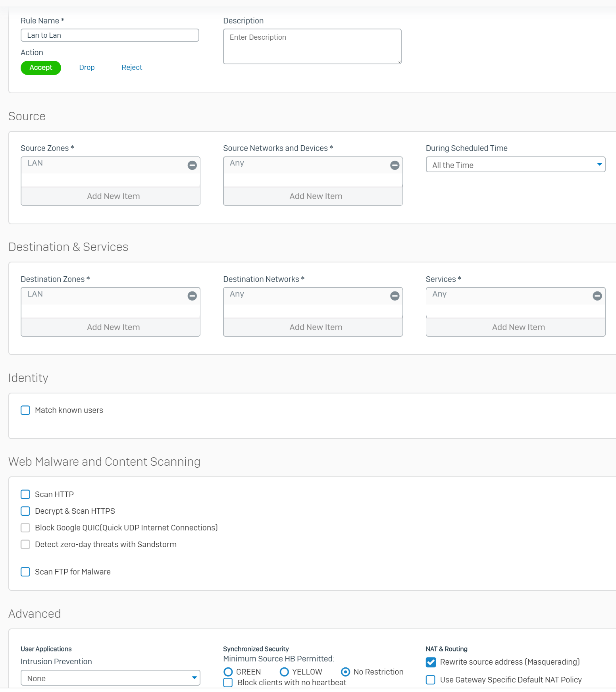Remove Any from Destination Networks
This screenshot has height=692, width=616.
(x=395, y=296)
